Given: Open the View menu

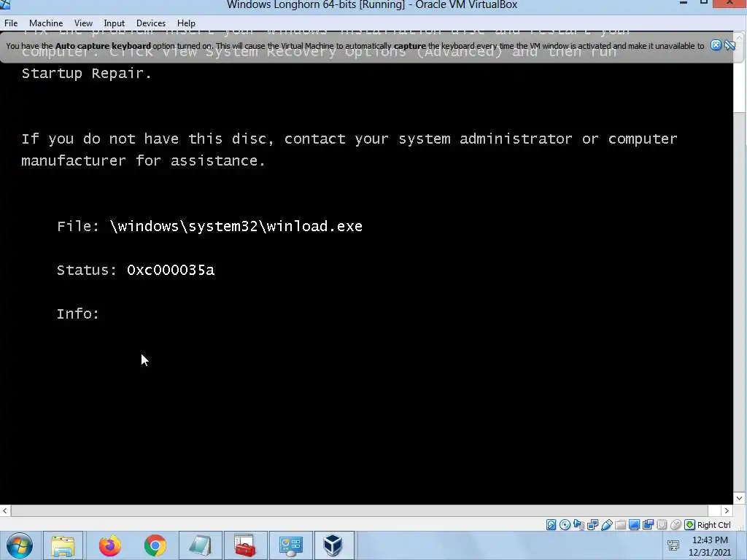Looking at the screenshot, I should [83, 23].
